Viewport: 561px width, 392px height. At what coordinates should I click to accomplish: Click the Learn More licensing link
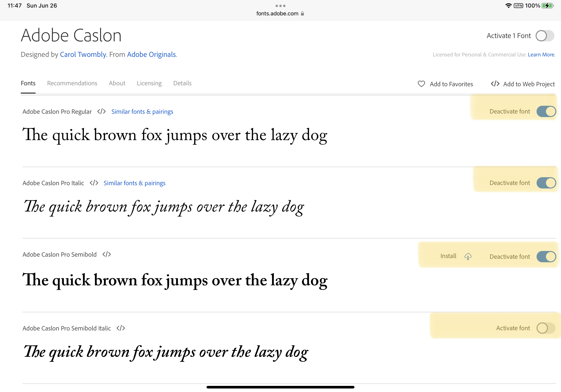(x=541, y=55)
